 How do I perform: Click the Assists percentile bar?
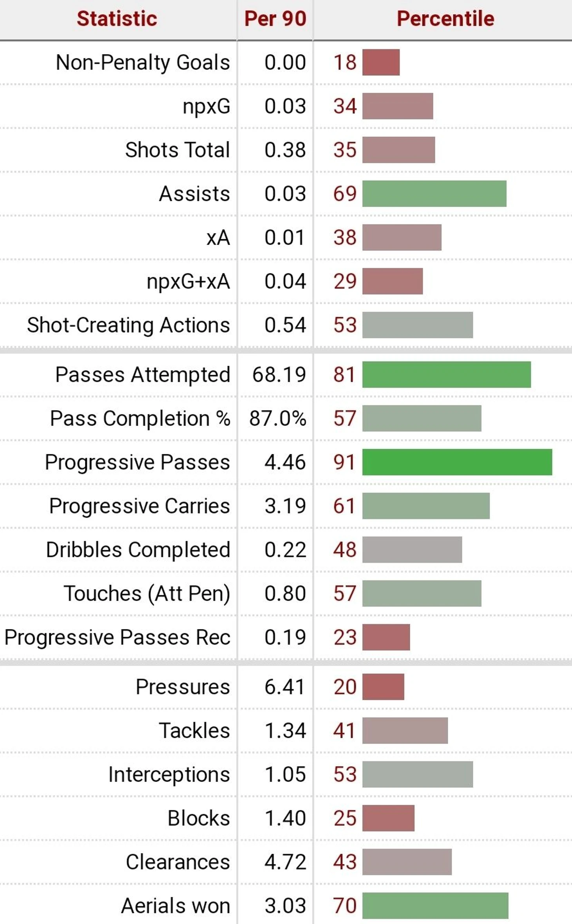click(434, 194)
